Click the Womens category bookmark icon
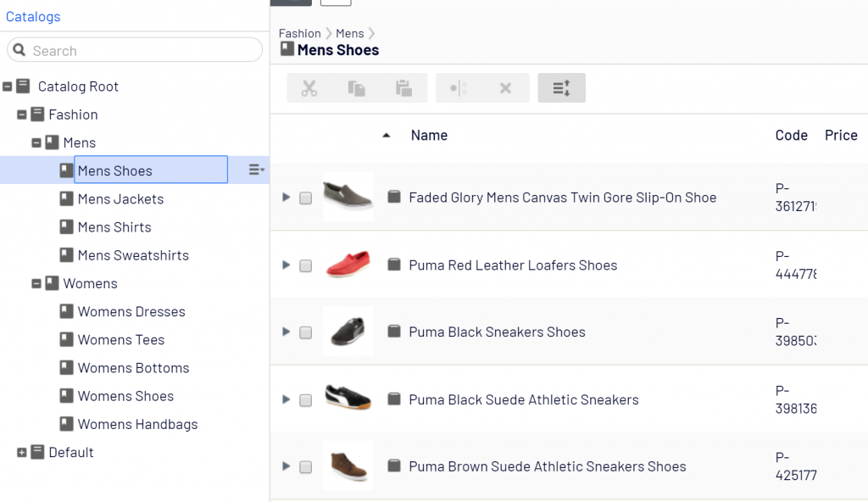Viewport: 868px width, 502px height. pyautogui.click(x=52, y=283)
